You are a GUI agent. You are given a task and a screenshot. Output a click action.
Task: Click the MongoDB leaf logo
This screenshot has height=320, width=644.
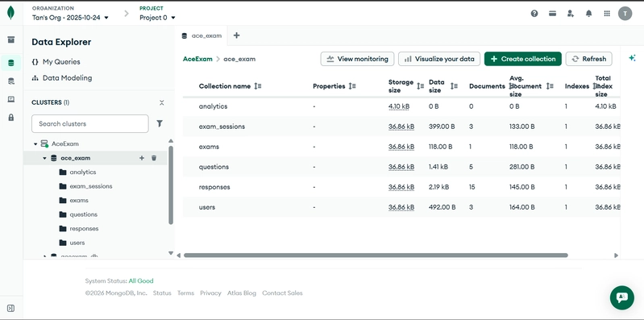tap(10, 13)
